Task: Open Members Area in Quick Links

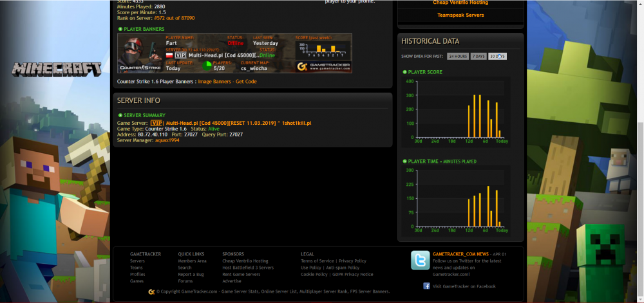Action: (192, 261)
